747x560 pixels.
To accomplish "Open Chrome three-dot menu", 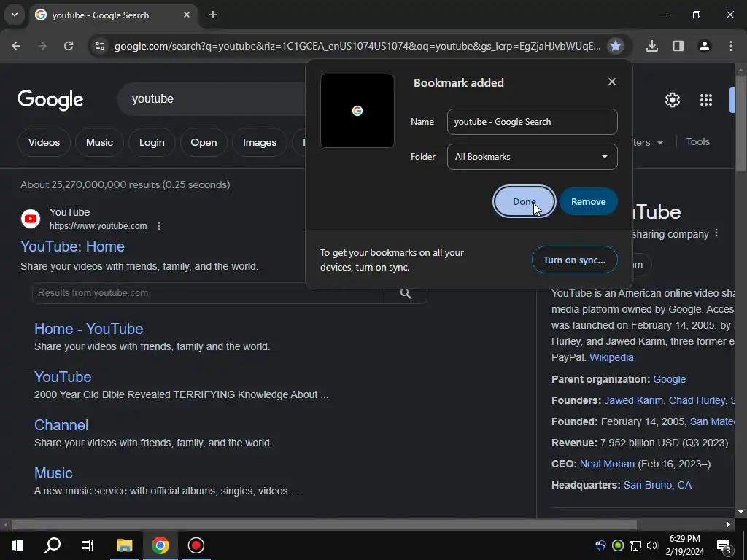I will (x=731, y=46).
